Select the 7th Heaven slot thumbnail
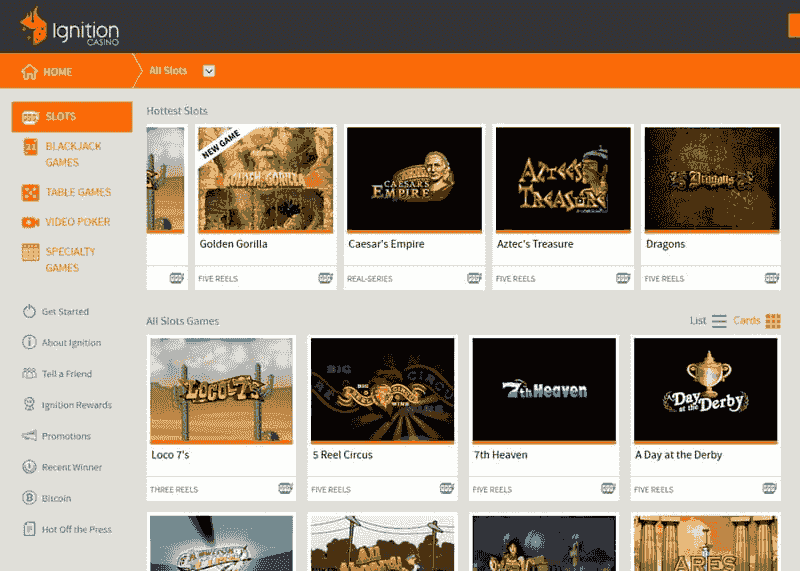 point(544,391)
